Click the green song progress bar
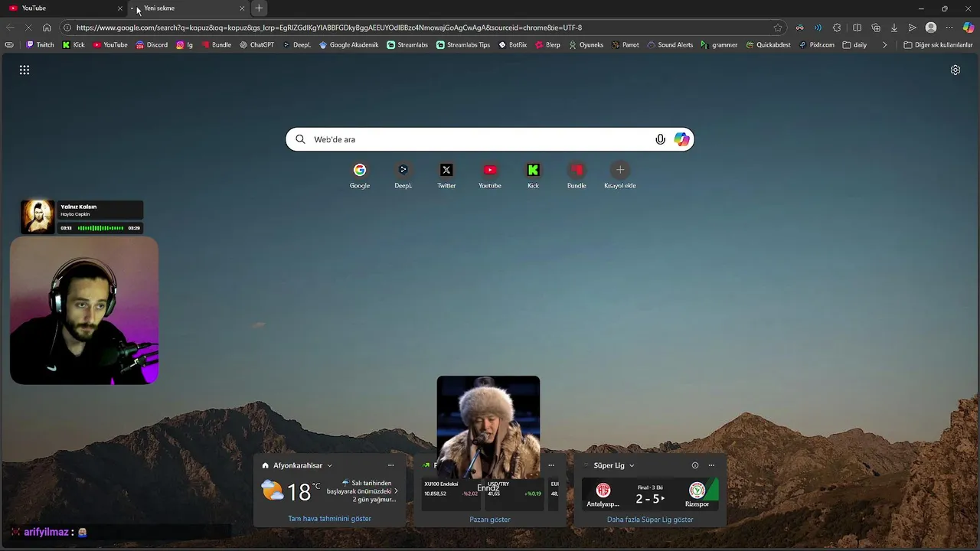This screenshot has width=980, height=551. [x=100, y=228]
